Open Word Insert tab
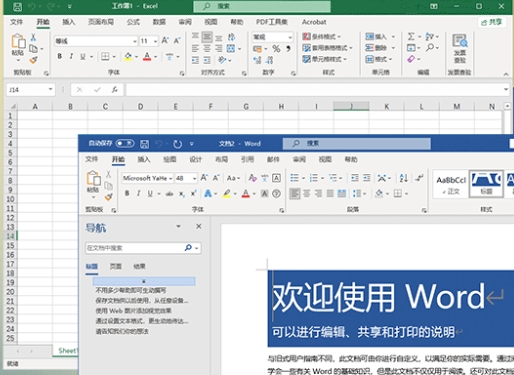The height and width of the screenshot is (375, 514). (x=144, y=159)
